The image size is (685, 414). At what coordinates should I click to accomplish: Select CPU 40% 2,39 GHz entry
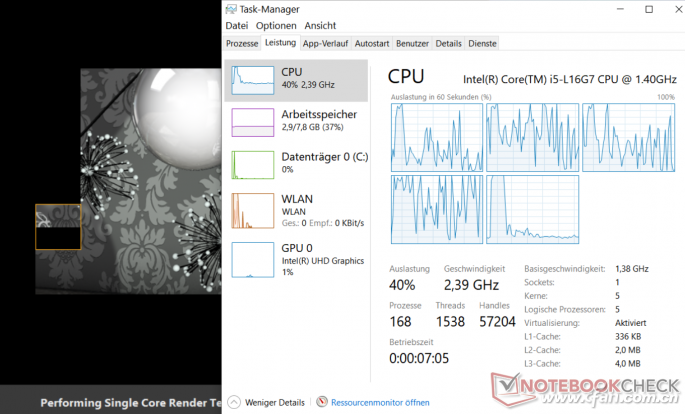pyautogui.click(x=296, y=81)
